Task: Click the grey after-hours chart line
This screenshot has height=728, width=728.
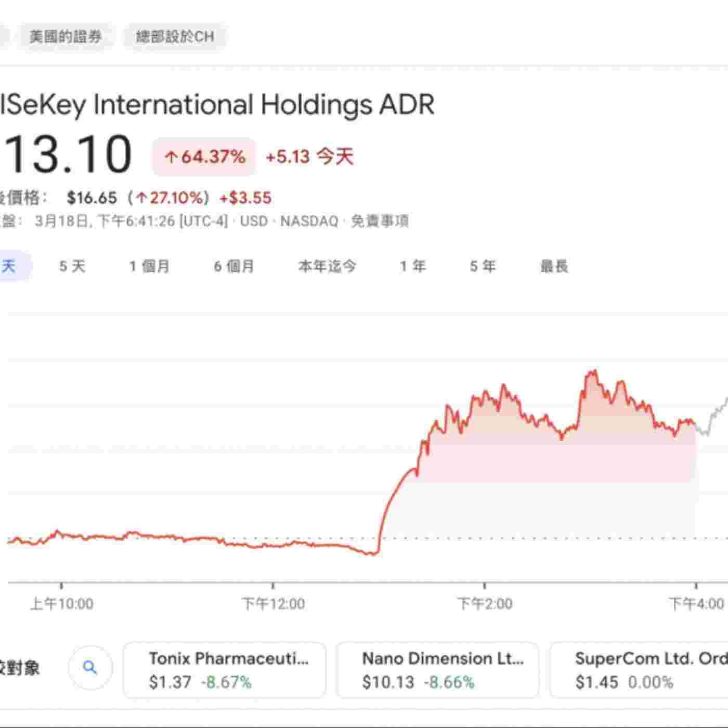Action: tap(715, 416)
